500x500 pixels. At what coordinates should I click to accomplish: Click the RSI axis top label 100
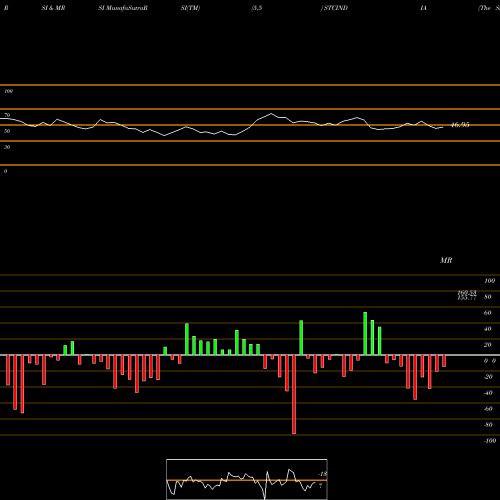(8, 91)
